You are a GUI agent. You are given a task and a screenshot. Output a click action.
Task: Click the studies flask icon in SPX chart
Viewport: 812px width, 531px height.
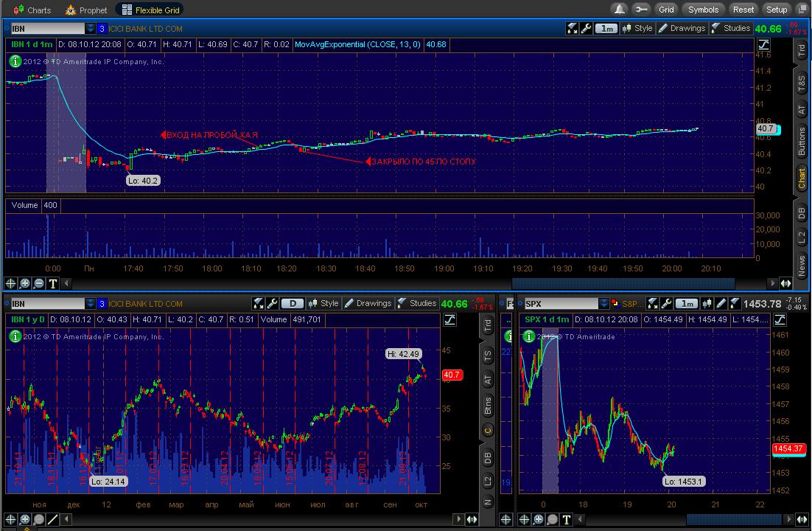coord(735,303)
